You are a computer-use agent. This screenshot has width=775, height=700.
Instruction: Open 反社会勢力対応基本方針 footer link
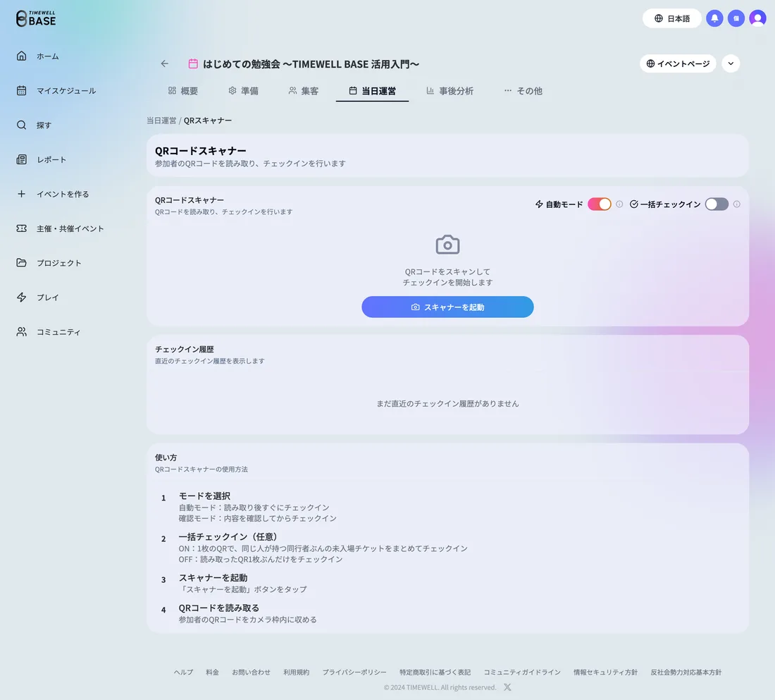tap(686, 672)
